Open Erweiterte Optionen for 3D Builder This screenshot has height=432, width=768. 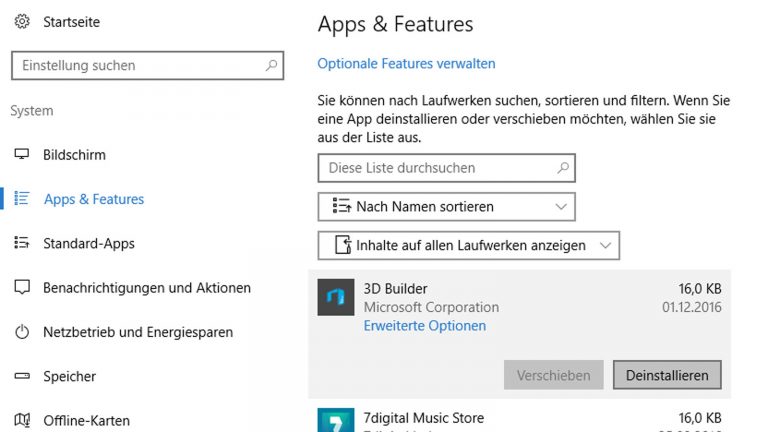[x=425, y=326]
